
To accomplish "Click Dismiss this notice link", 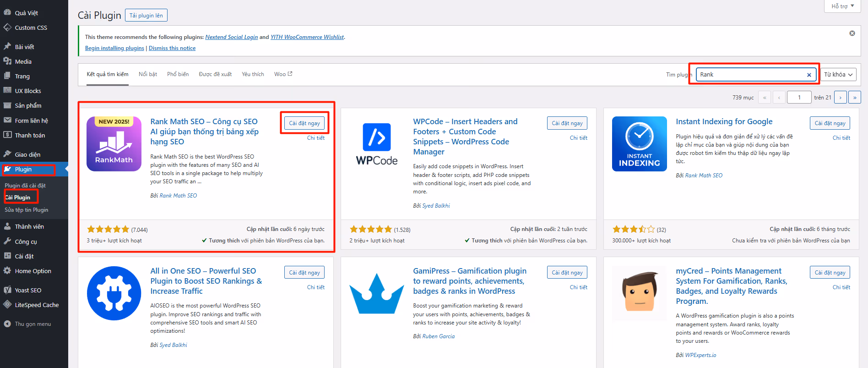I will click(x=172, y=48).
